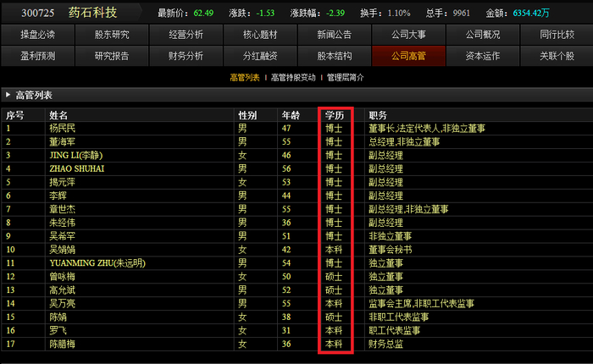Click the 高管列表 sub-link

point(245,78)
